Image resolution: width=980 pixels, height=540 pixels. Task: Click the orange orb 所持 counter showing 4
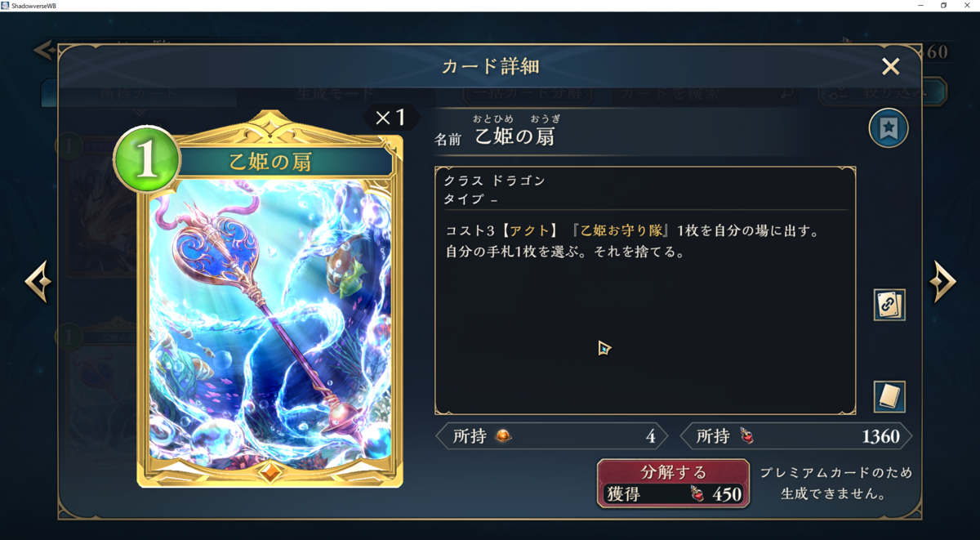[x=552, y=436]
